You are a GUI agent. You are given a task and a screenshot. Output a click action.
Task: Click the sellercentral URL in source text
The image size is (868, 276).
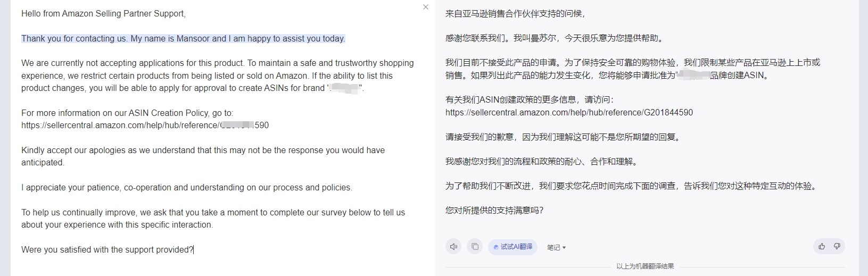coord(145,125)
